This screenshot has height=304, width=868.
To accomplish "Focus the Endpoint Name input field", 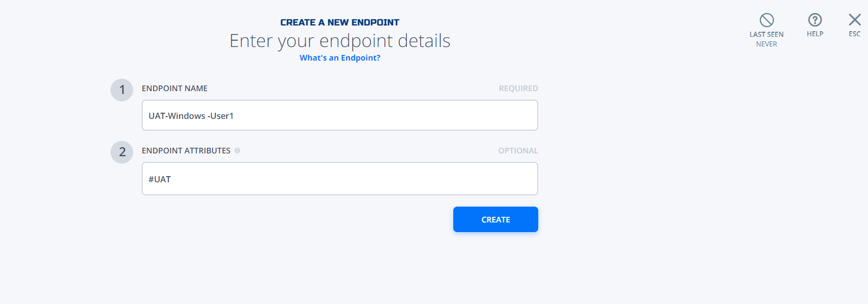I will point(340,115).
